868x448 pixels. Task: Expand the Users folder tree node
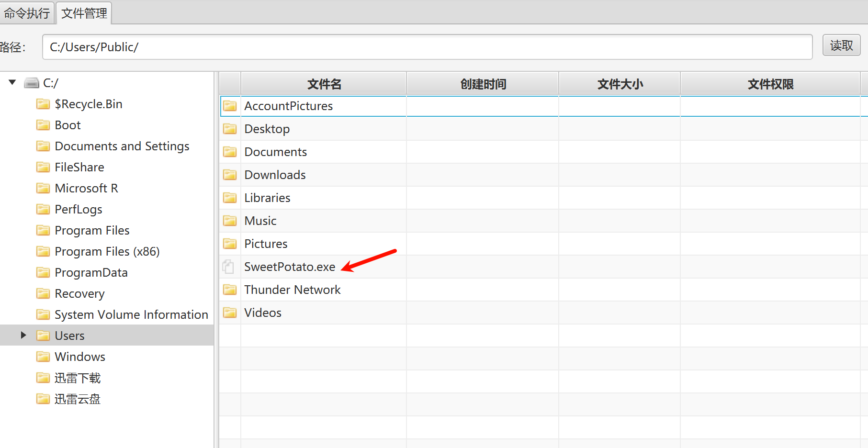23,335
